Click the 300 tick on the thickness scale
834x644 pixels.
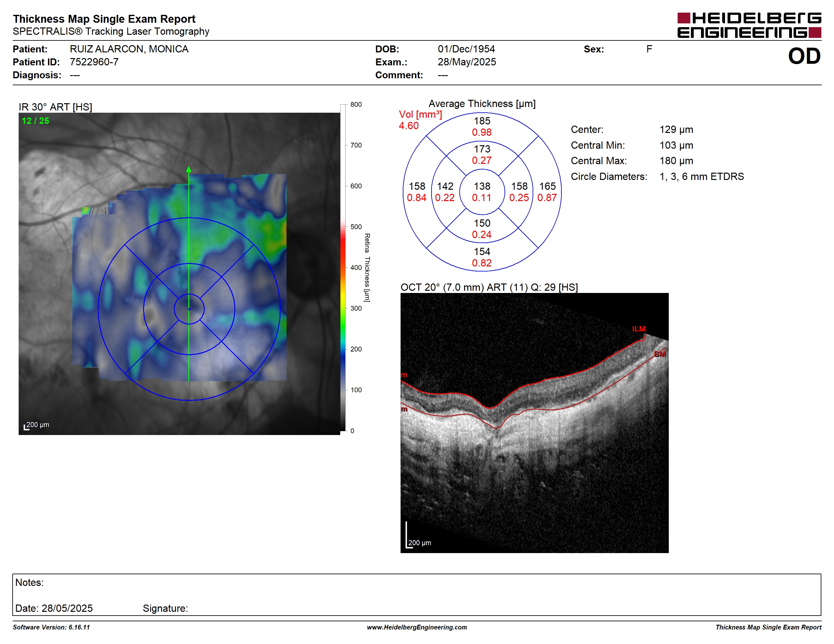click(356, 308)
